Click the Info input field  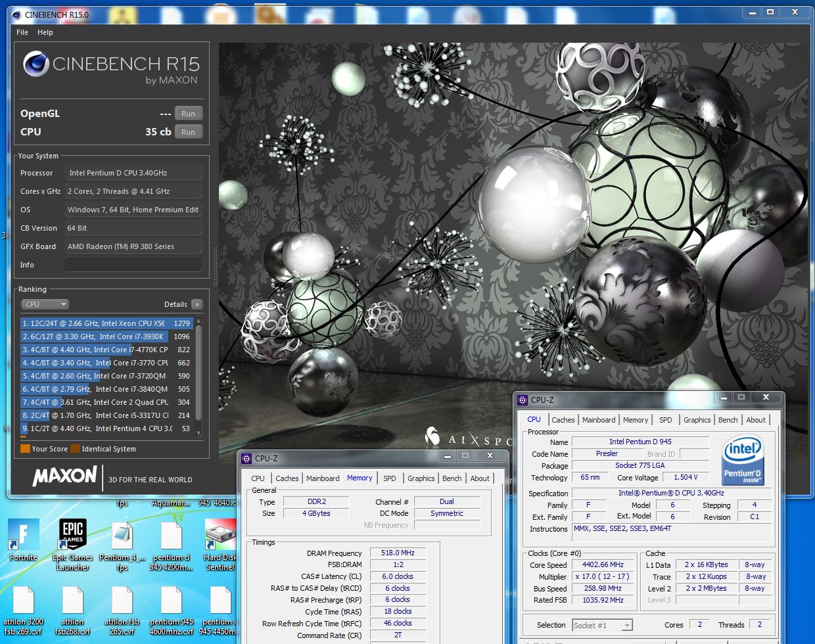[133, 265]
